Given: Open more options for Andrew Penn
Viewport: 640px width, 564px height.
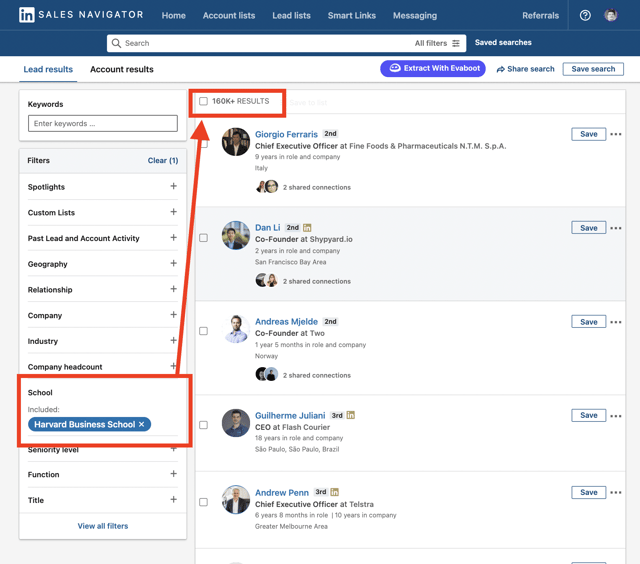Looking at the screenshot, I should 616,493.
